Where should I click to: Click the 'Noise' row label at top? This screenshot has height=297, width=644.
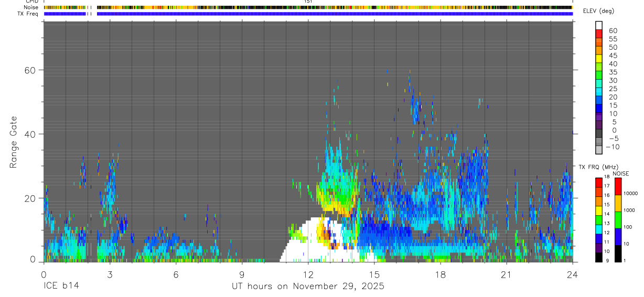point(32,7)
